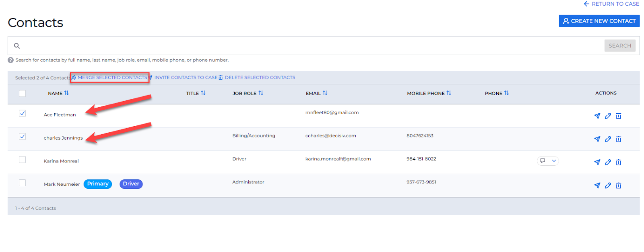Expand the chevron dropdown in Karina Monreal's row
This screenshot has height=252, width=644.
554,161
